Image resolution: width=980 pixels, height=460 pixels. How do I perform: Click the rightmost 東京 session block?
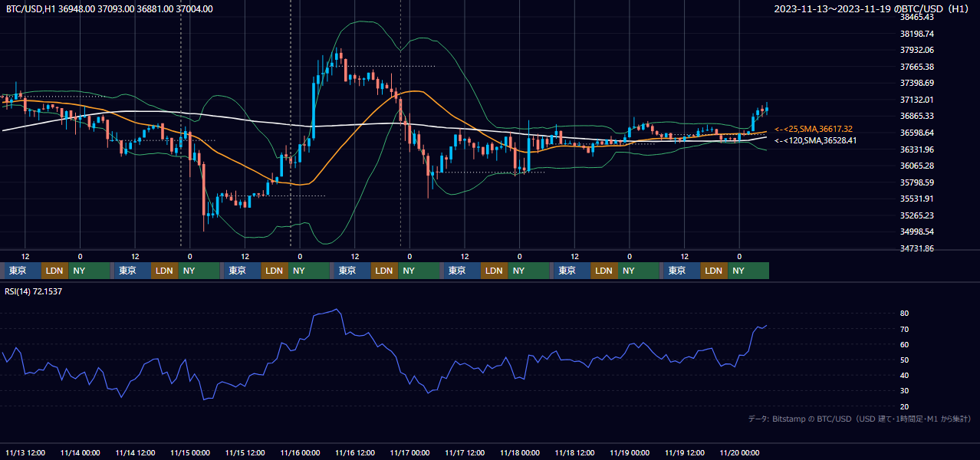coord(682,271)
